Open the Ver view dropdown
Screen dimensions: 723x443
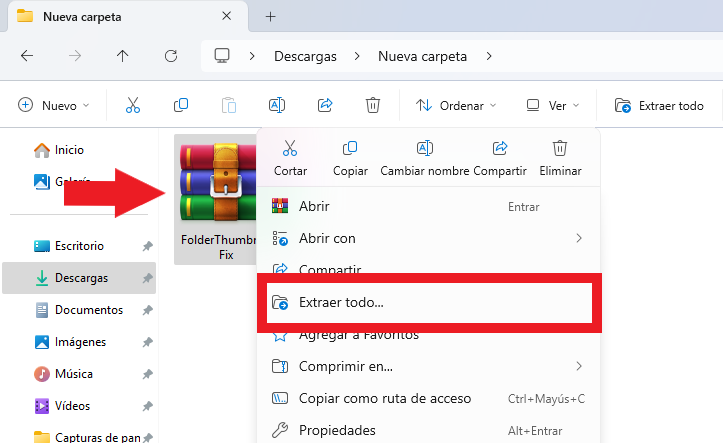pyautogui.click(x=552, y=106)
